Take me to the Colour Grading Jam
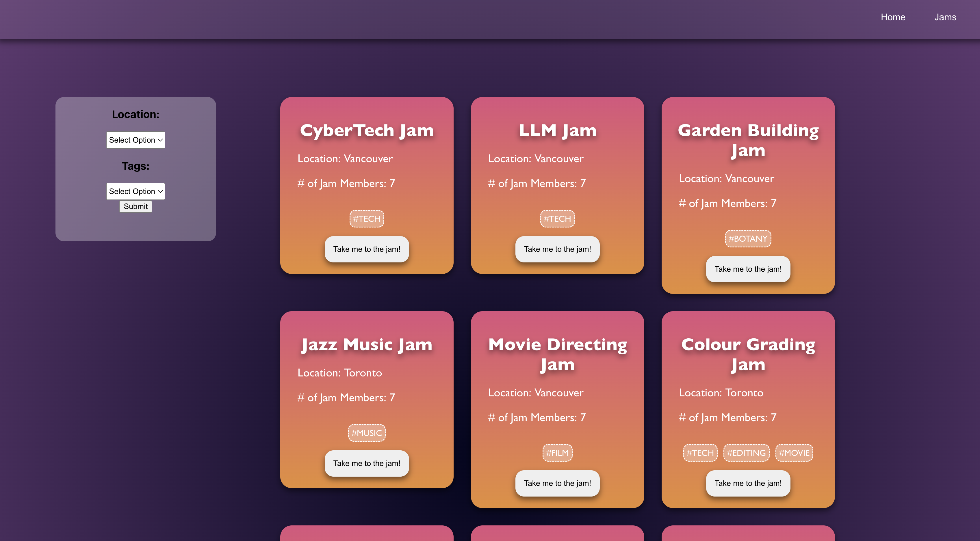The image size is (980, 541). (747, 483)
